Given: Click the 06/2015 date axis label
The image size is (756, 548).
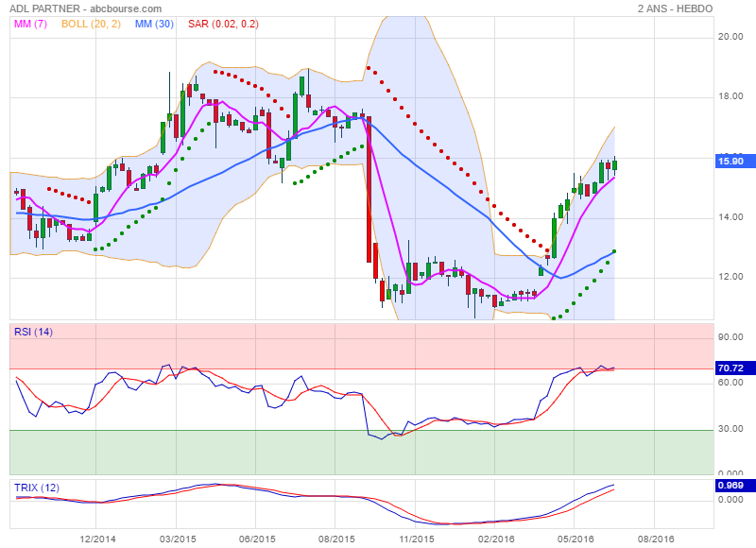Looking at the screenshot, I should [257, 539].
